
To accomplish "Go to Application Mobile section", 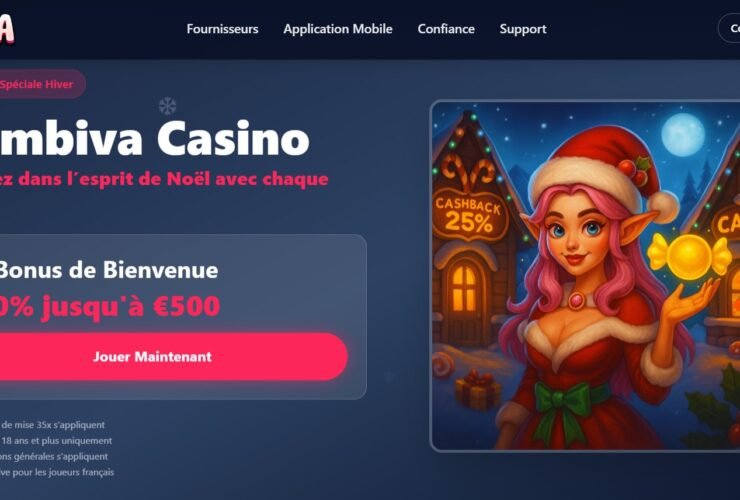I will [338, 29].
